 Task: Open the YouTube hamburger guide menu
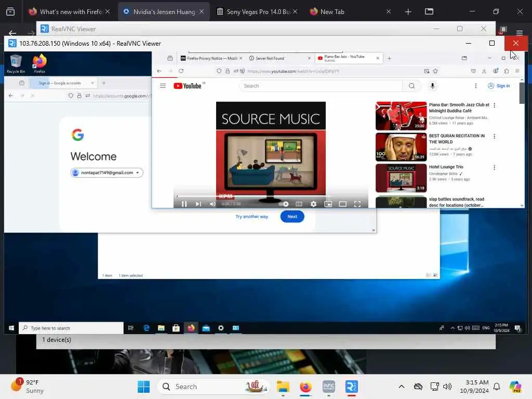point(163,86)
